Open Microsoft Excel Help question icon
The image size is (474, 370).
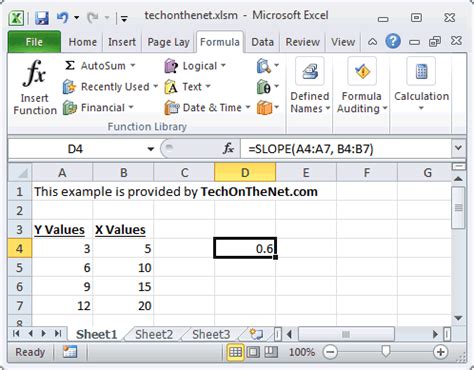pyautogui.click(x=393, y=42)
